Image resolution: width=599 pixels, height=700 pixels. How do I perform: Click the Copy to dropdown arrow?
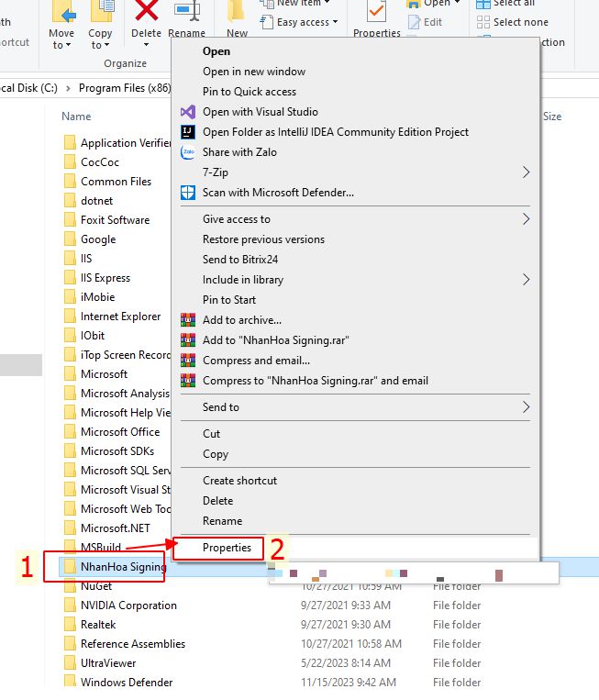click(106, 45)
